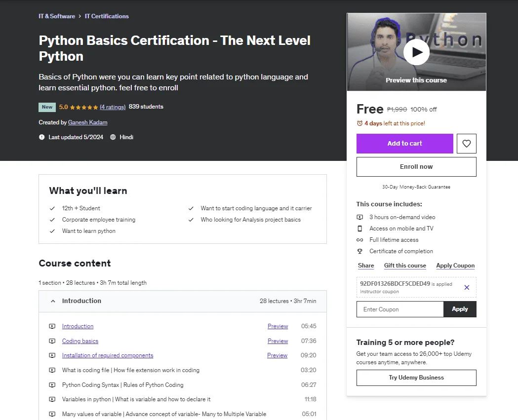Open IT Certifications breadcrumb

107,16
